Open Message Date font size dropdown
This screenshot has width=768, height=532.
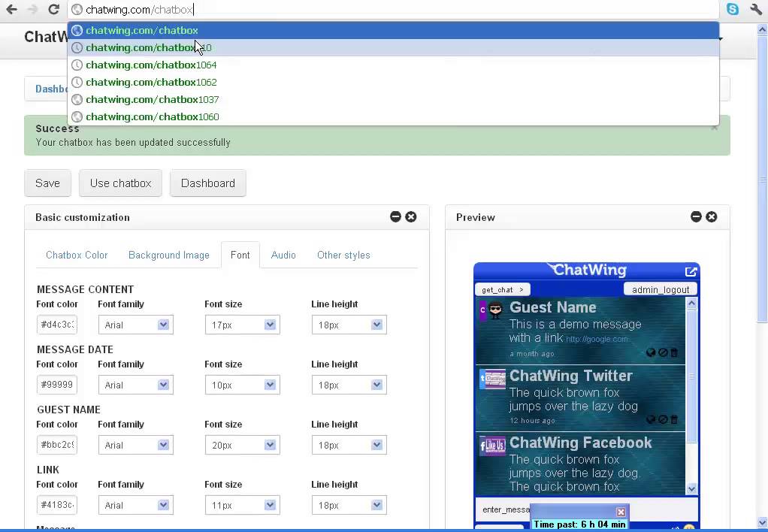pos(243,385)
